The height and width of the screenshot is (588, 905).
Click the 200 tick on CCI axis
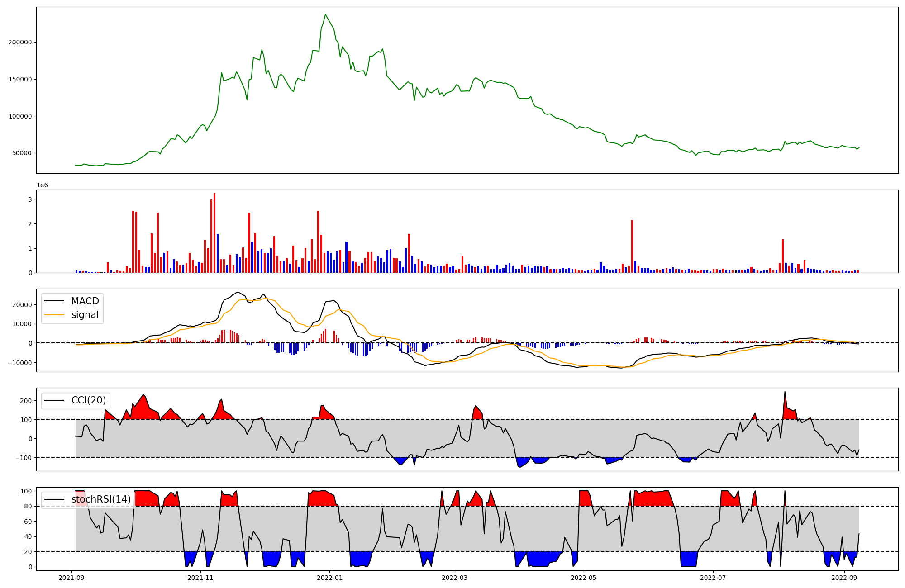point(26,401)
